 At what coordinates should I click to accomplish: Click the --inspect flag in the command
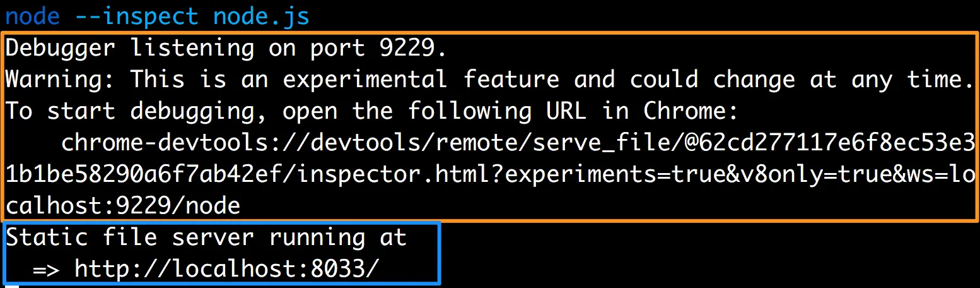coord(137,16)
